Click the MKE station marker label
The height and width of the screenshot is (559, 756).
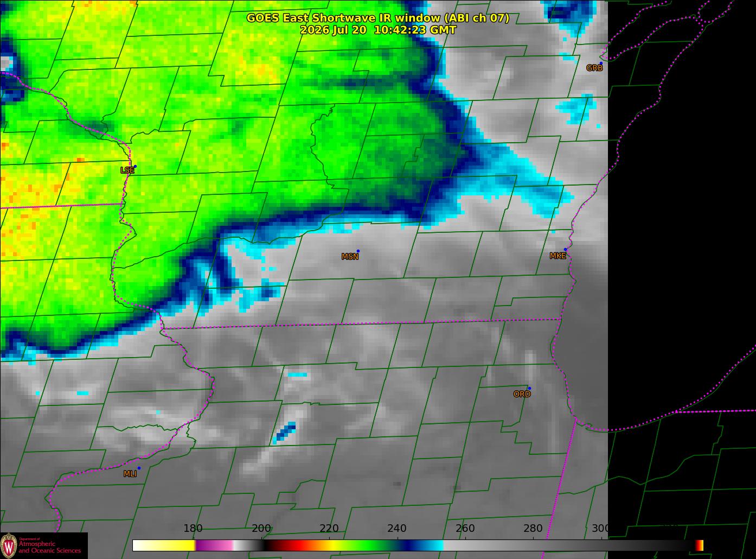pyautogui.click(x=558, y=256)
